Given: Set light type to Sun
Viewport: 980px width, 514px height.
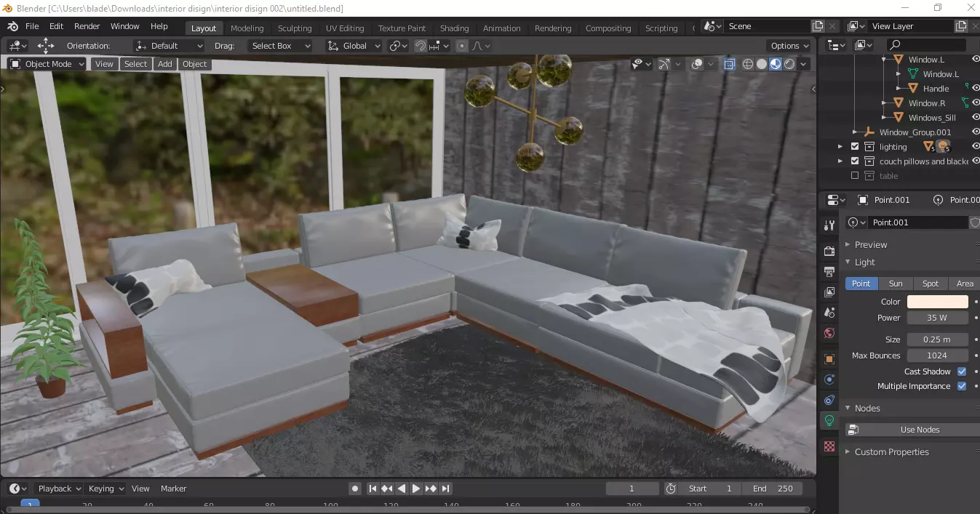Looking at the screenshot, I should (896, 284).
